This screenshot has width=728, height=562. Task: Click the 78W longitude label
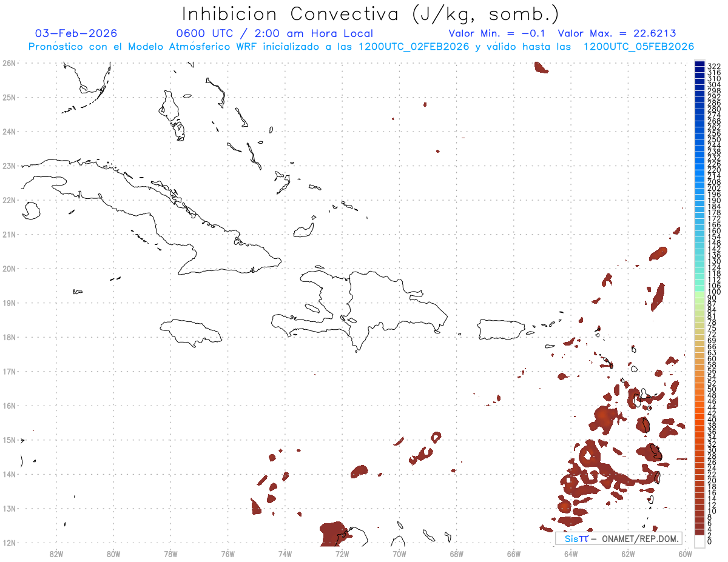click(x=170, y=553)
